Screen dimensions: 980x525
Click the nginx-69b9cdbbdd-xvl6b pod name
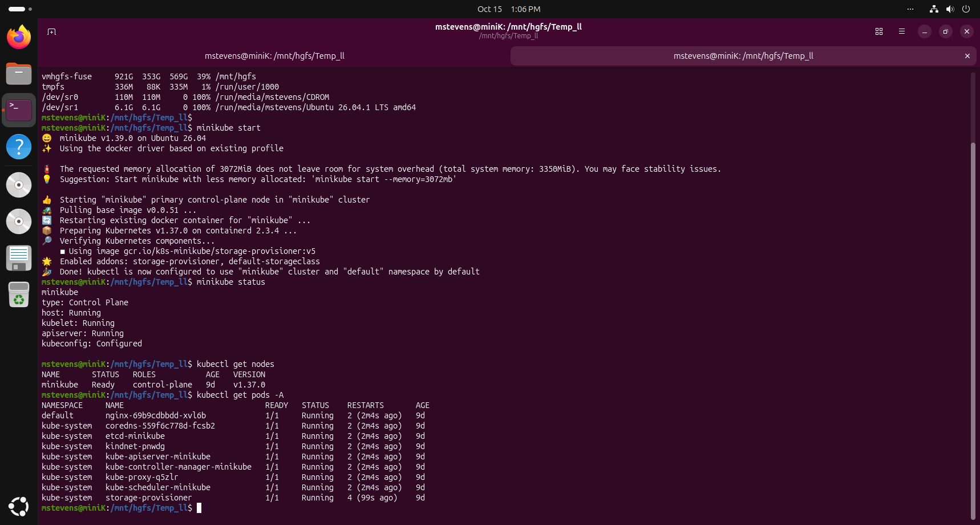(x=156, y=415)
